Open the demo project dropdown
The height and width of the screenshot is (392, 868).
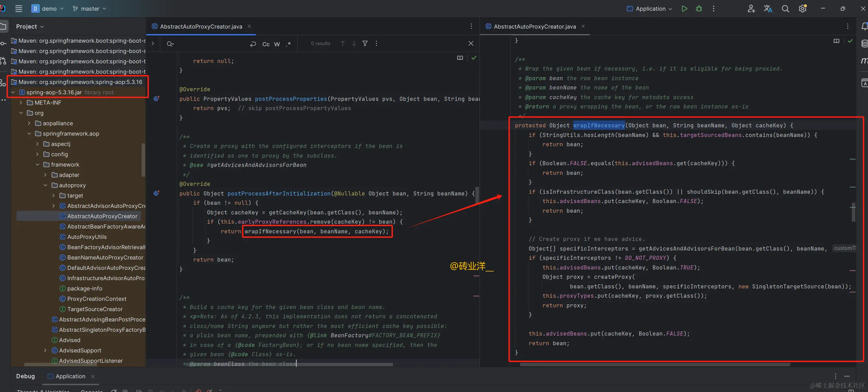click(x=47, y=9)
